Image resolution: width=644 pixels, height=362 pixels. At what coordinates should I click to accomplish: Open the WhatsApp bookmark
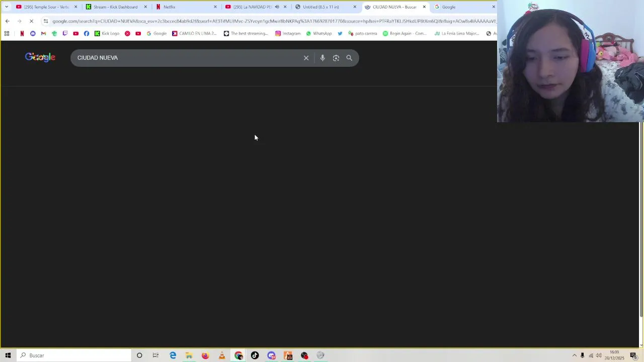[x=319, y=34]
